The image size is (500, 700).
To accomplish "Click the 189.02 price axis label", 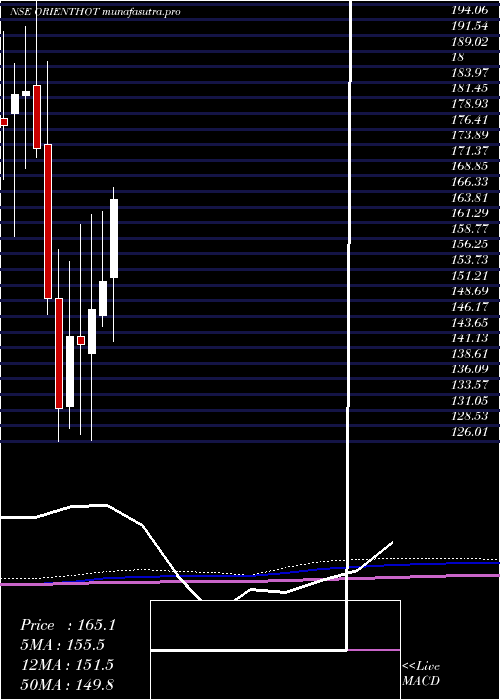I will [x=470, y=42].
